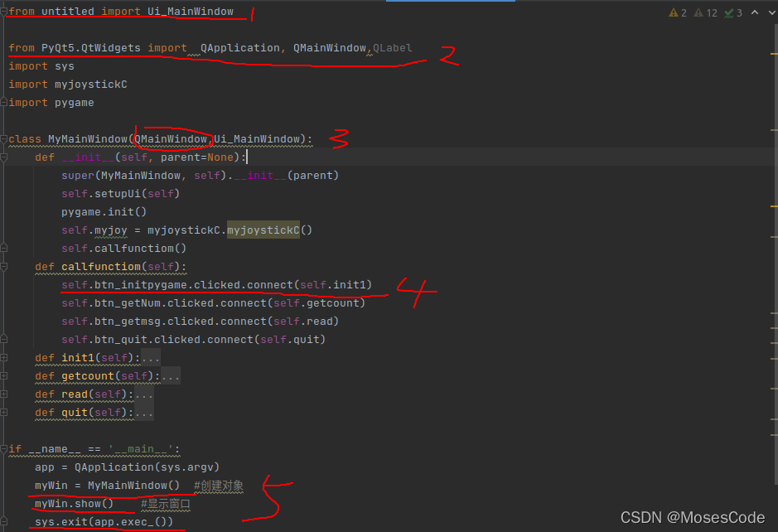Expand the folded quit method in gutter

pos(3,413)
